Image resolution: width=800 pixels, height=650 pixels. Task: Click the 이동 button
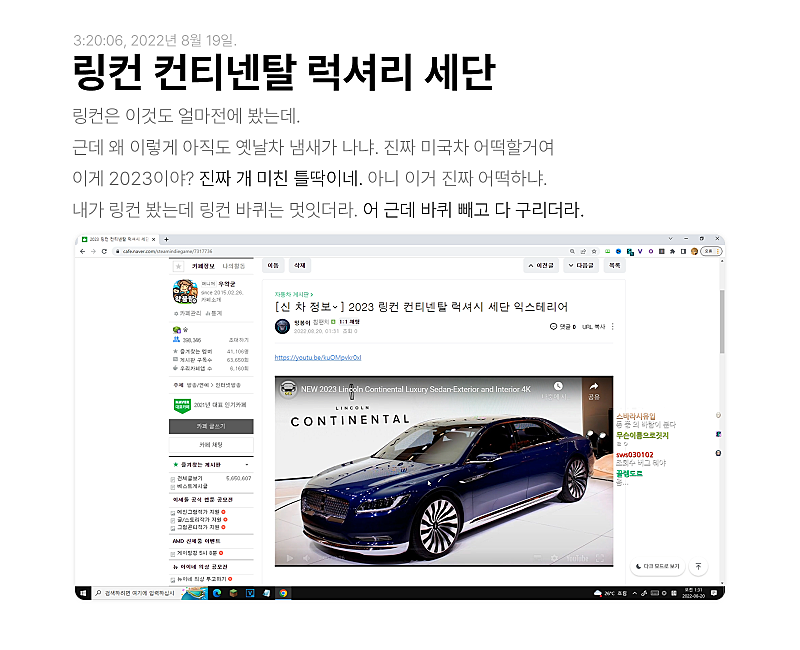pos(273,265)
